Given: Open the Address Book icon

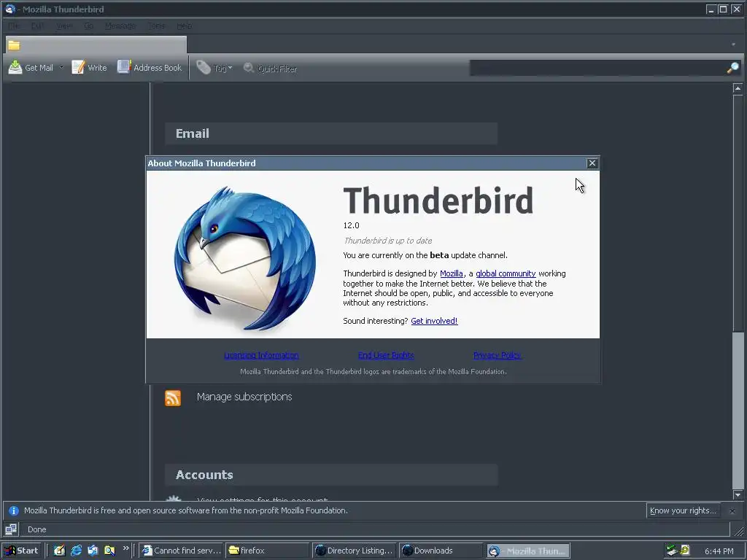Looking at the screenshot, I should click(x=124, y=67).
